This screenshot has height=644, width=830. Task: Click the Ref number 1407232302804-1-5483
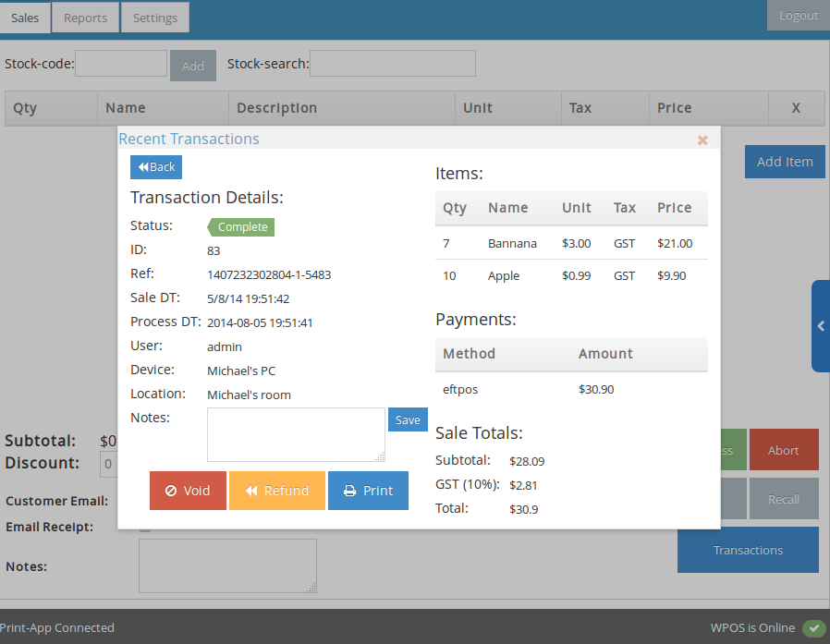(x=269, y=275)
